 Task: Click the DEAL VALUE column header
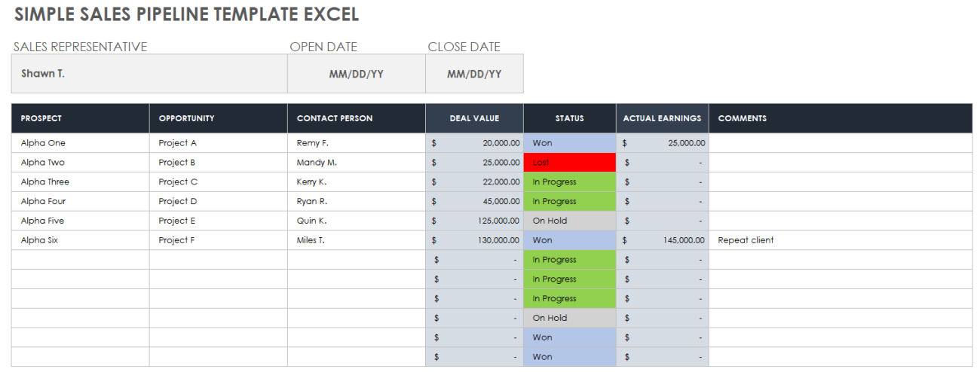pyautogui.click(x=474, y=118)
